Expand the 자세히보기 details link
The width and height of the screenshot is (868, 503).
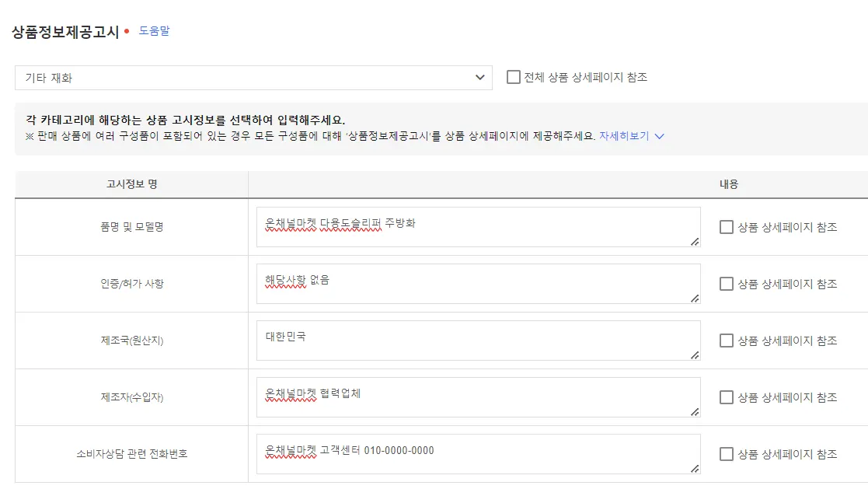tap(623, 135)
